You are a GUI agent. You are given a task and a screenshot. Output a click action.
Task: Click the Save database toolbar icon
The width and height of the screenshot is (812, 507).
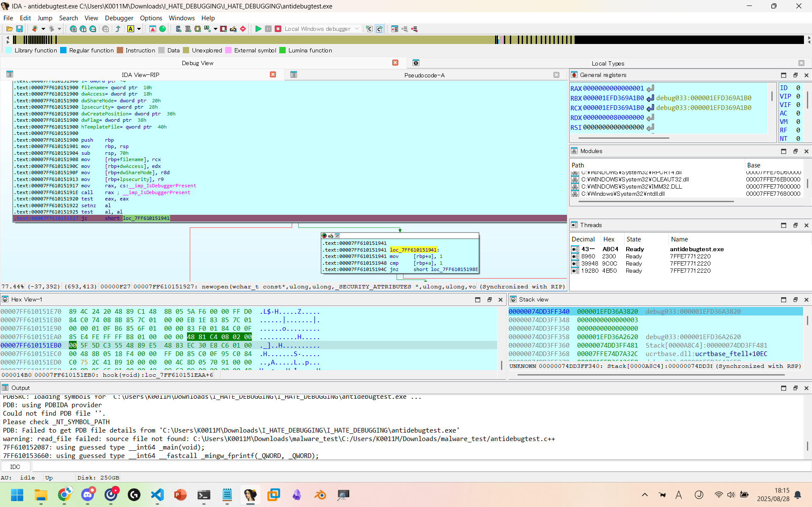pyautogui.click(x=19, y=29)
